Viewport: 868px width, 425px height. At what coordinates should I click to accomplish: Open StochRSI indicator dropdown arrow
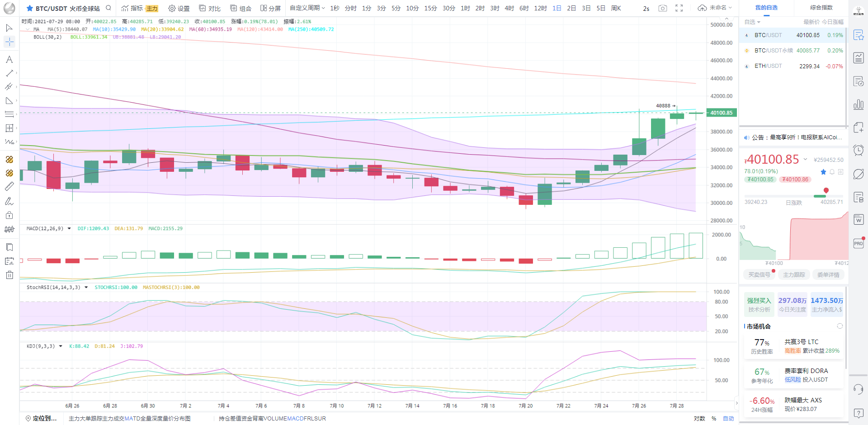coord(86,288)
